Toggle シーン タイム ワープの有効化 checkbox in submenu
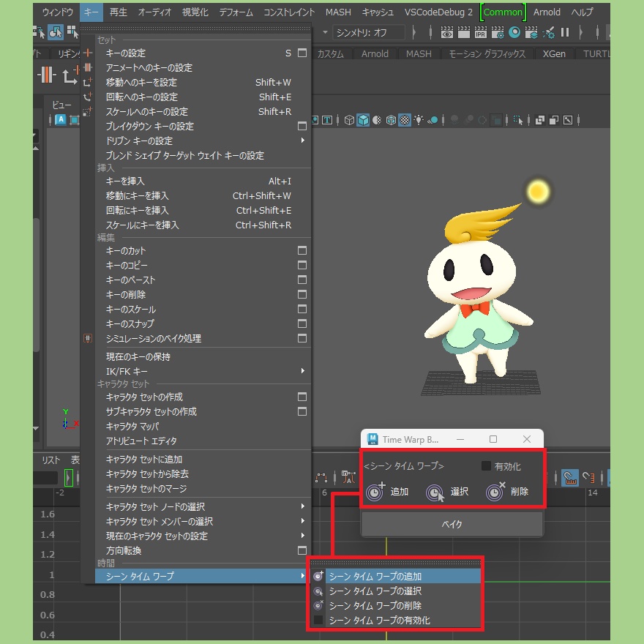This screenshot has height=644, width=644. 318,620
